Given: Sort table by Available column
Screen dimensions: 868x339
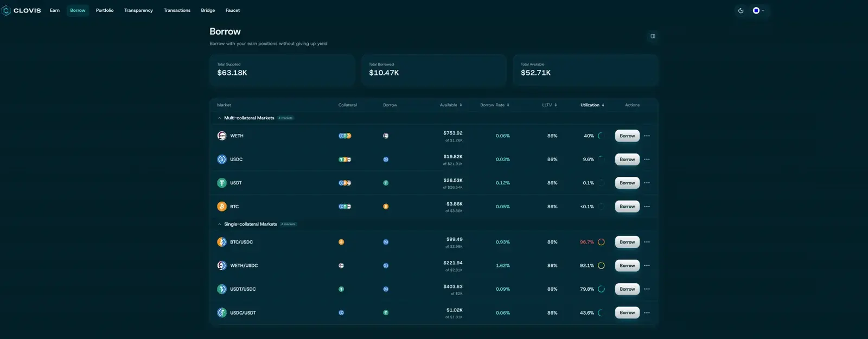Looking at the screenshot, I should [x=451, y=105].
